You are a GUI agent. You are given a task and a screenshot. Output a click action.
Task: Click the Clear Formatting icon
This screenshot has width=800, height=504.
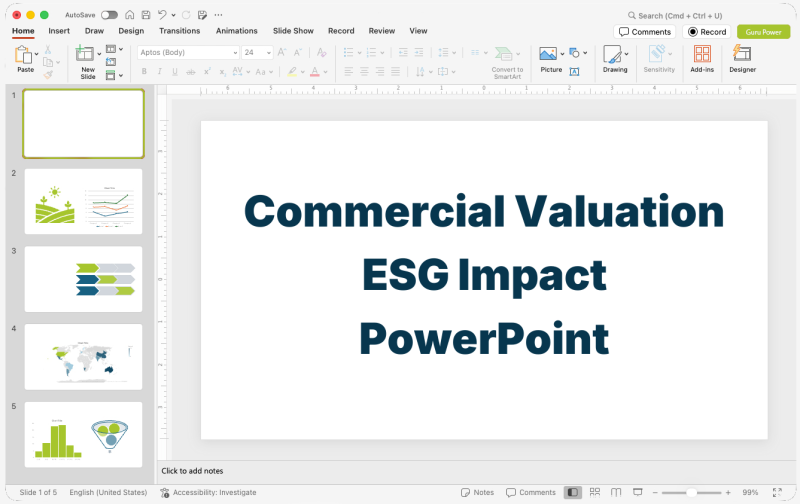[x=321, y=52]
